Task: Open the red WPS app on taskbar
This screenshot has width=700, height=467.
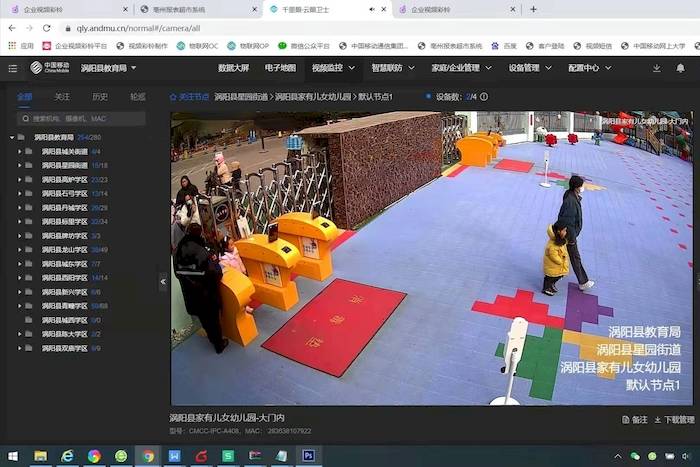Action: point(201,456)
